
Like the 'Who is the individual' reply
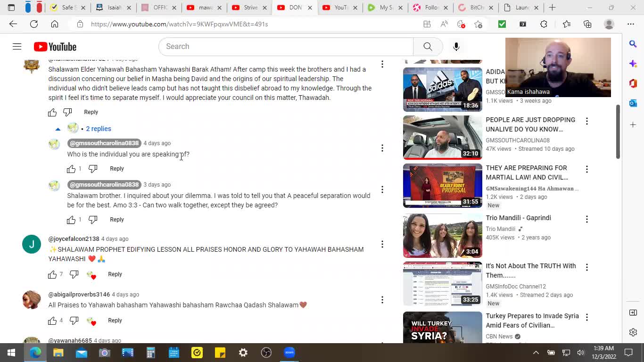(x=71, y=169)
